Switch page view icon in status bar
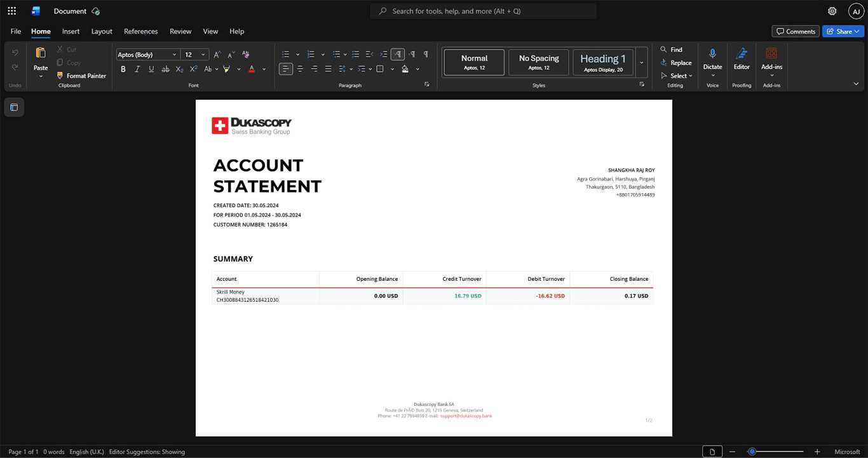868x458 pixels. [x=712, y=452]
